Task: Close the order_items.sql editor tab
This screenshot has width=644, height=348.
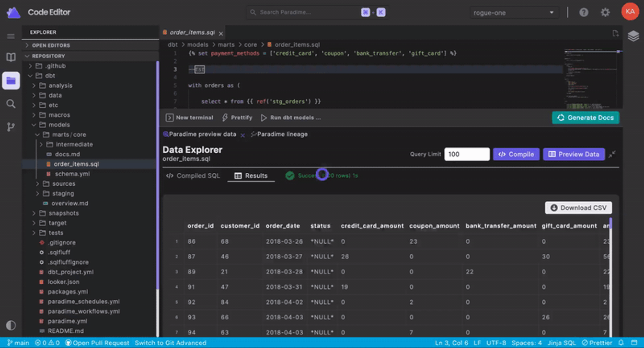Action: point(221,34)
